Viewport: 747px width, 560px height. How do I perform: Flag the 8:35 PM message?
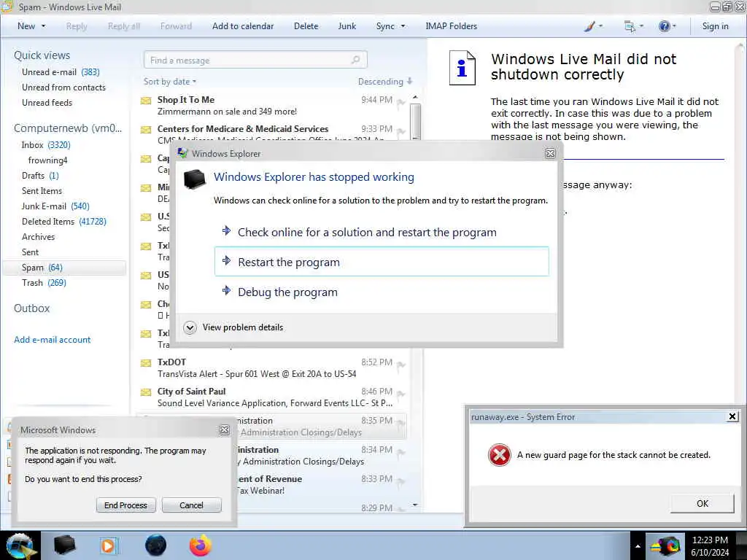(x=401, y=423)
